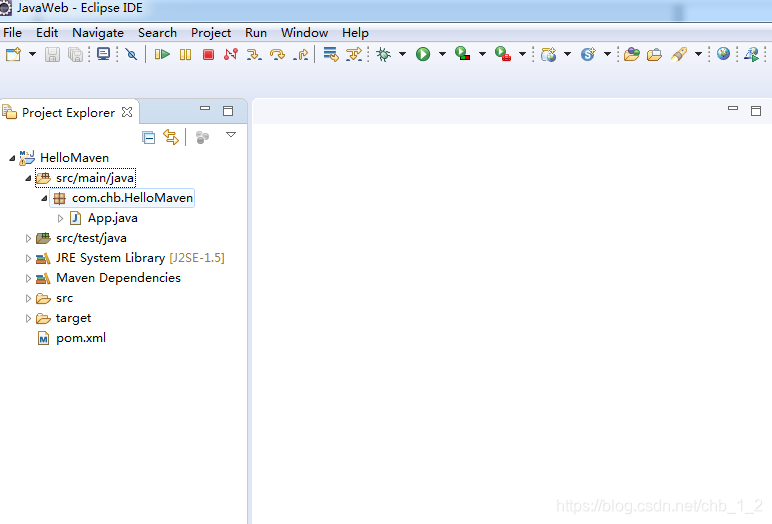The width and height of the screenshot is (772, 524).
Task: Click the Debug bug icon
Action: 384,54
